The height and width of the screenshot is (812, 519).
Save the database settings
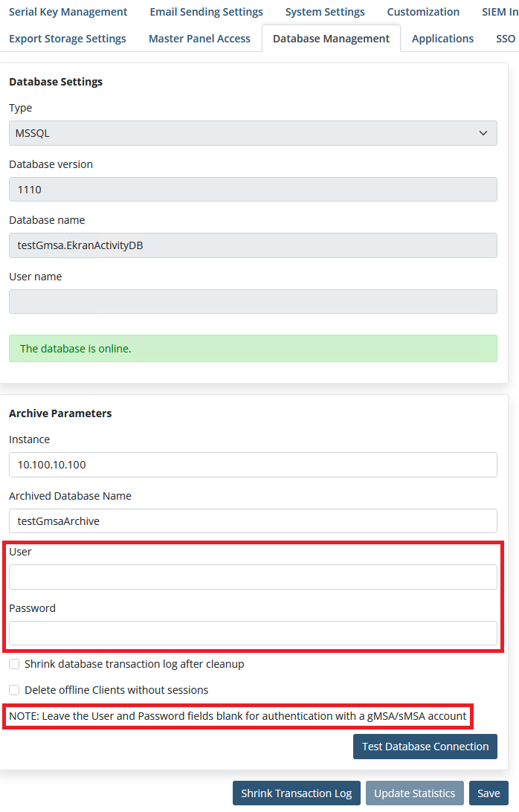point(489,793)
